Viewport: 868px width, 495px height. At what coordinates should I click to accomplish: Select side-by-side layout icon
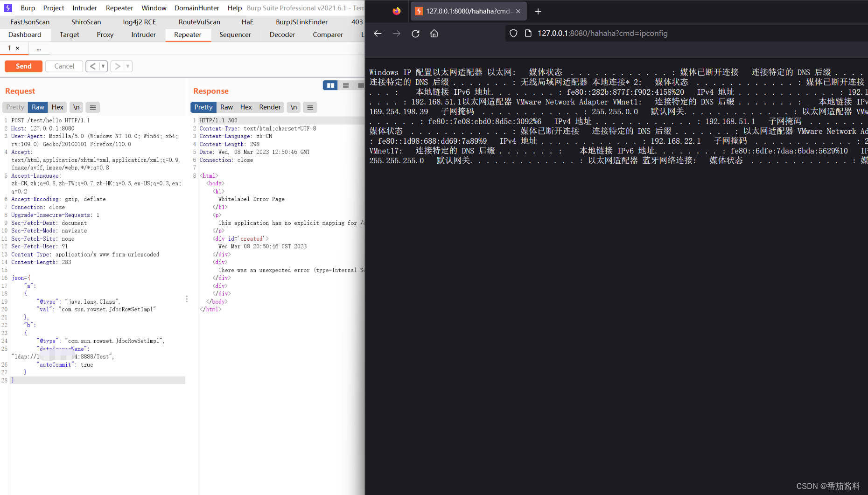click(330, 85)
